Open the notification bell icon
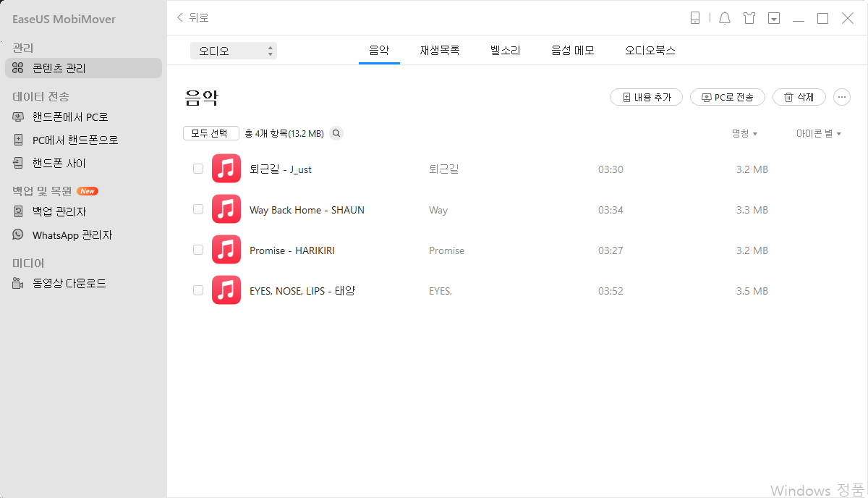 click(x=725, y=18)
